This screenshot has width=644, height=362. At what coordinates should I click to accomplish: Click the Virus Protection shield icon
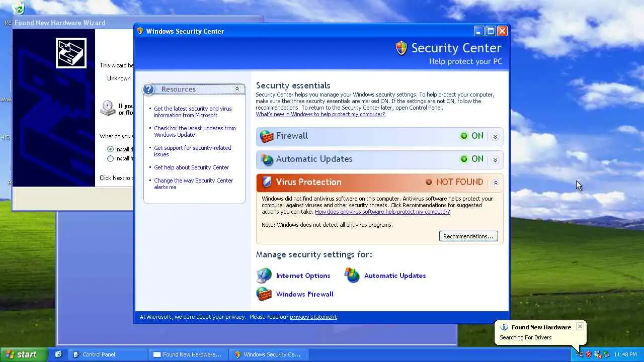(x=267, y=183)
